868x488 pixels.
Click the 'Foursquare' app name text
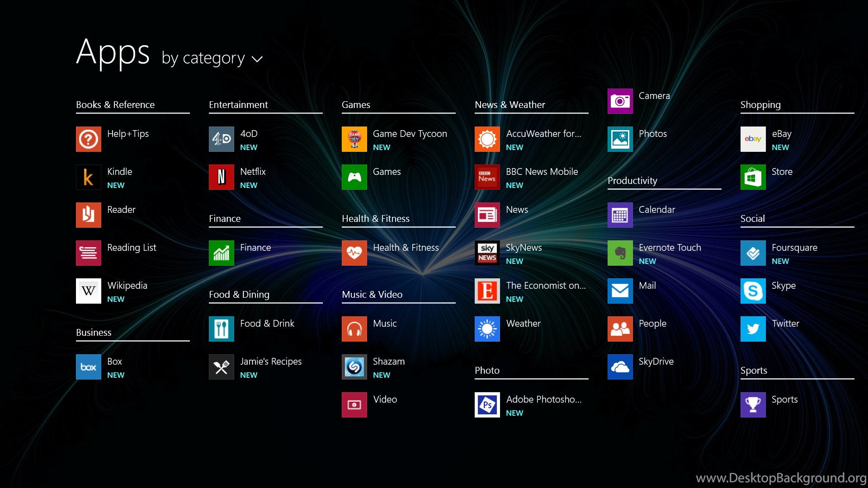(x=794, y=248)
